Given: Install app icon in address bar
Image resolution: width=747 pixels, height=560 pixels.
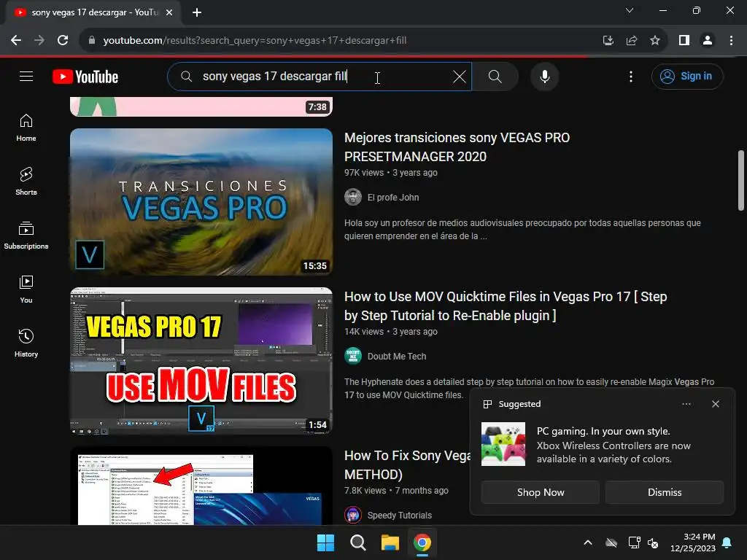Looking at the screenshot, I should tap(608, 41).
